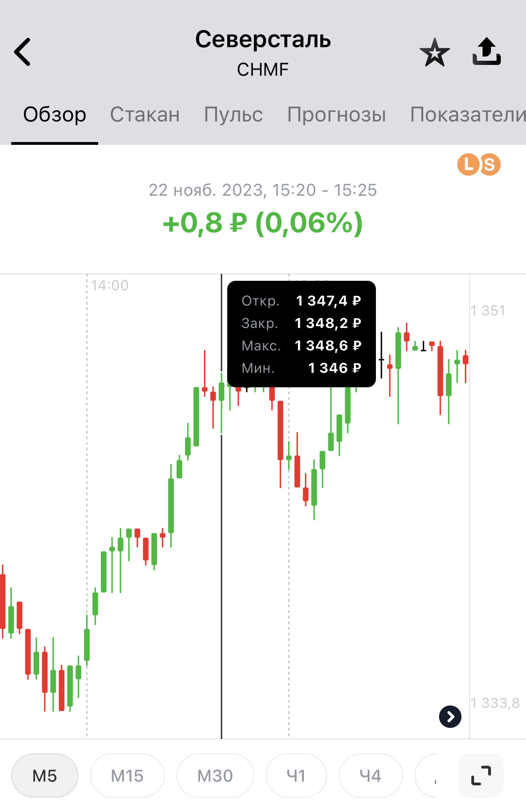526x812 pixels.
Task: Tap the candle OHLC tooltip box
Action: [302, 334]
